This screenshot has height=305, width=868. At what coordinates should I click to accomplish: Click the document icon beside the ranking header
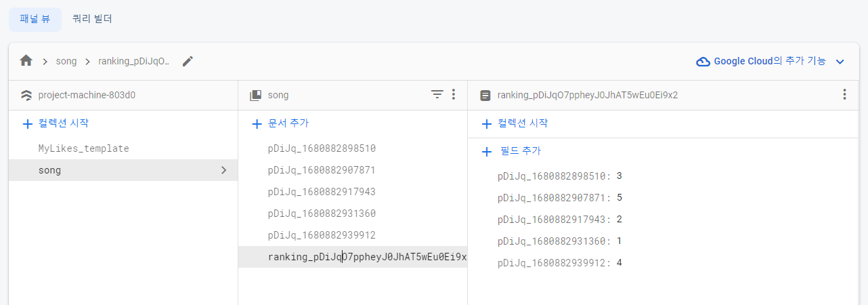[485, 96]
